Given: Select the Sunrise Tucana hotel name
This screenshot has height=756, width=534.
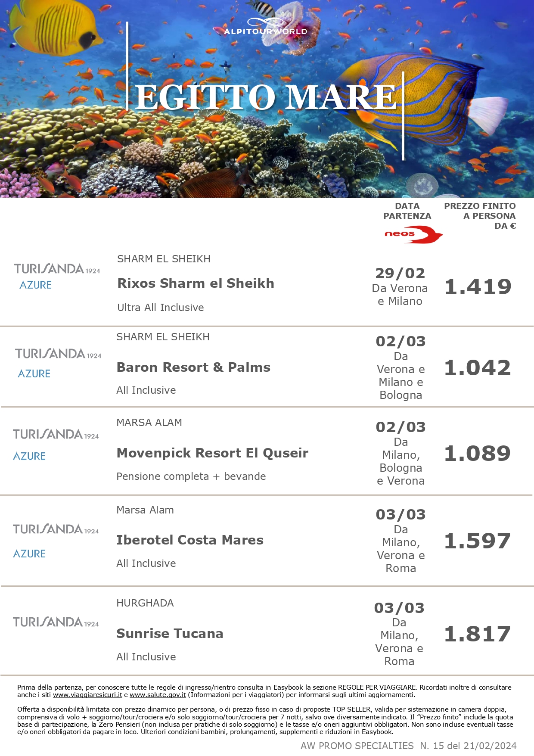Looking at the screenshot, I should pos(170,633).
